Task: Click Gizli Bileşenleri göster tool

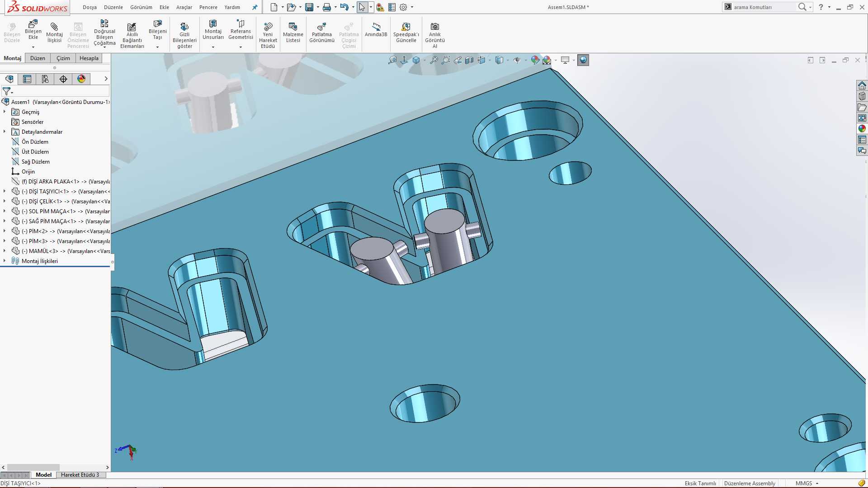Action: 184,36
